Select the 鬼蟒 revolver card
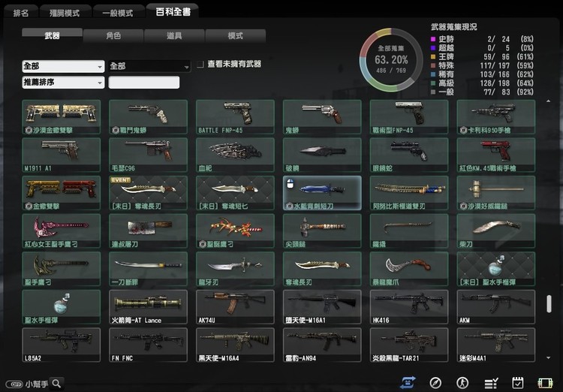563x392 pixels. click(x=322, y=117)
